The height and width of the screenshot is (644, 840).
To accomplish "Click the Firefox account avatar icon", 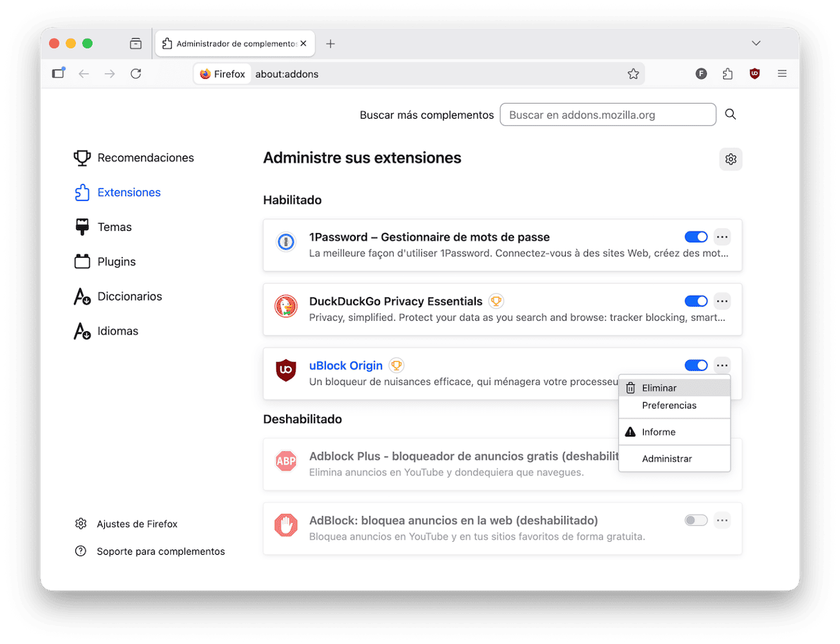I will coord(701,74).
